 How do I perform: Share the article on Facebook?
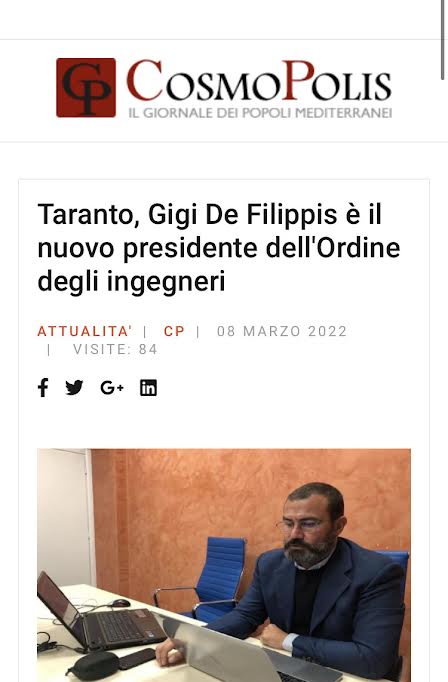(x=43, y=387)
